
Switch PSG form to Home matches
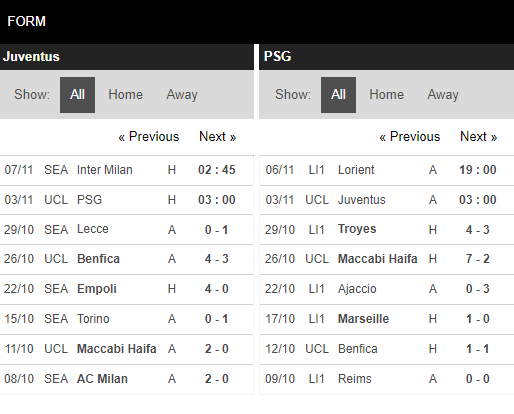[x=386, y=95]
